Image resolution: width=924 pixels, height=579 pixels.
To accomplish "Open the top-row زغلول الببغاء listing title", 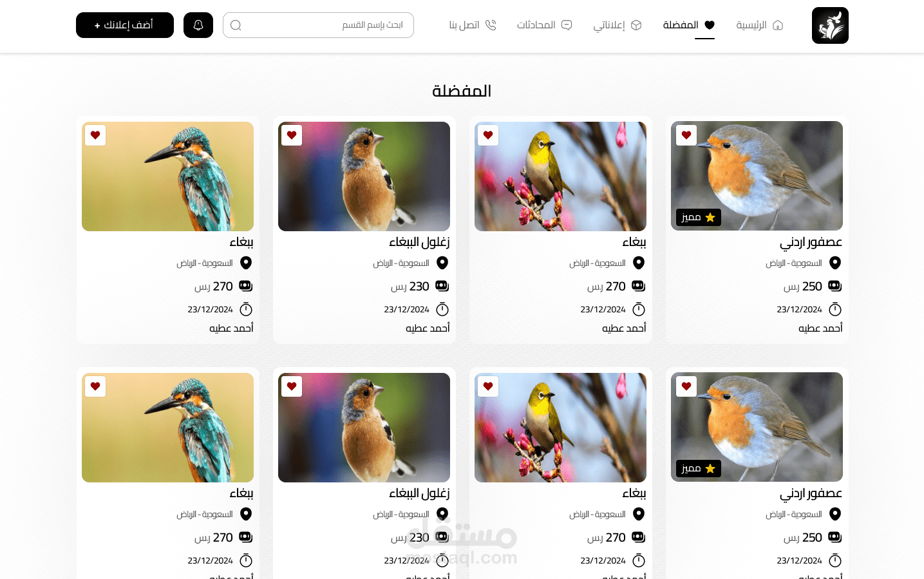I will click(419, 242).
